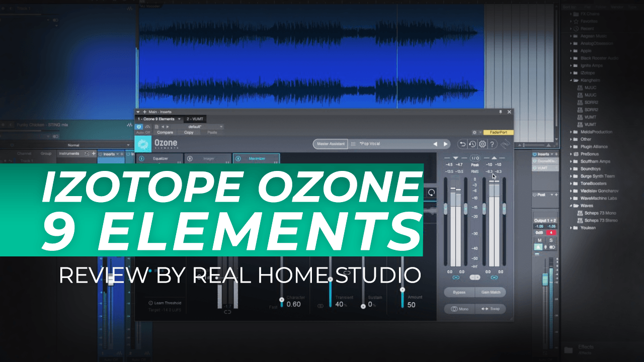Add insert with plus icon in Main - Inserts

coord(145,112)
